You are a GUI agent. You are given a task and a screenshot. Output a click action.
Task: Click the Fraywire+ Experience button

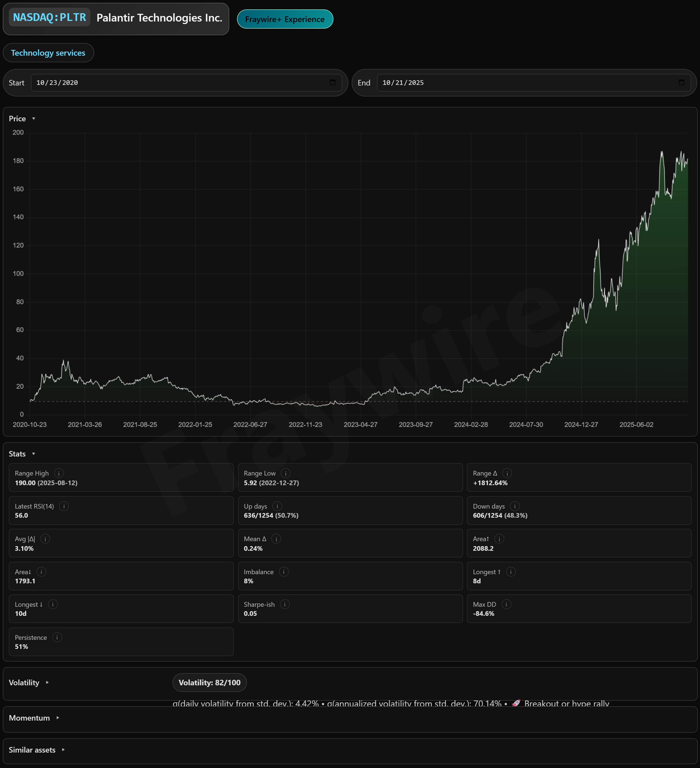coord(285,19)
